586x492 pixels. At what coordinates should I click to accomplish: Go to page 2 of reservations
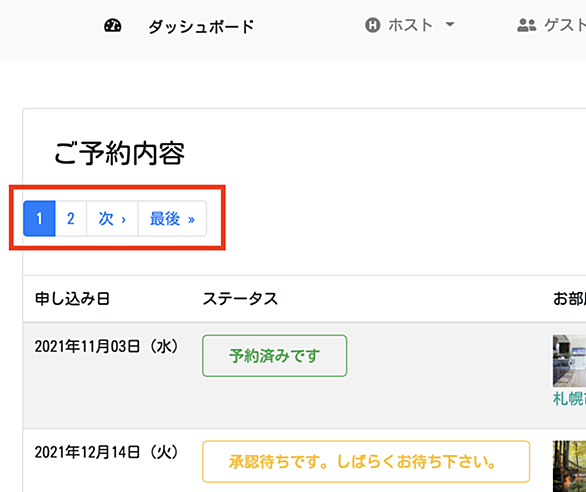tap(71, 219)
